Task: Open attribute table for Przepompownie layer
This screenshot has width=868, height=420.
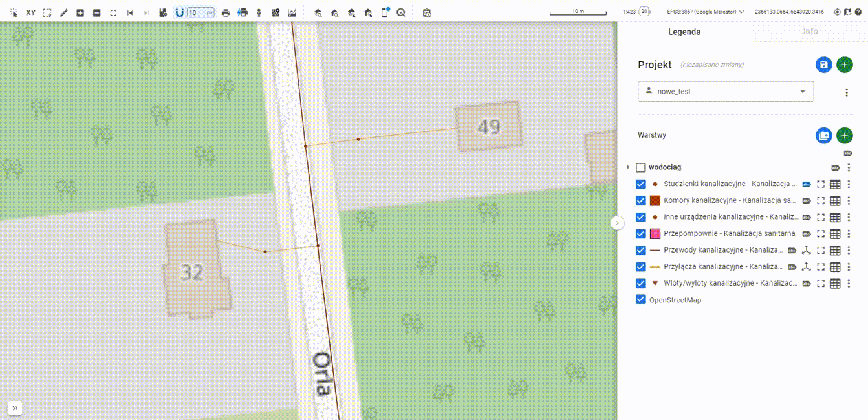Action: coord(835,234)
